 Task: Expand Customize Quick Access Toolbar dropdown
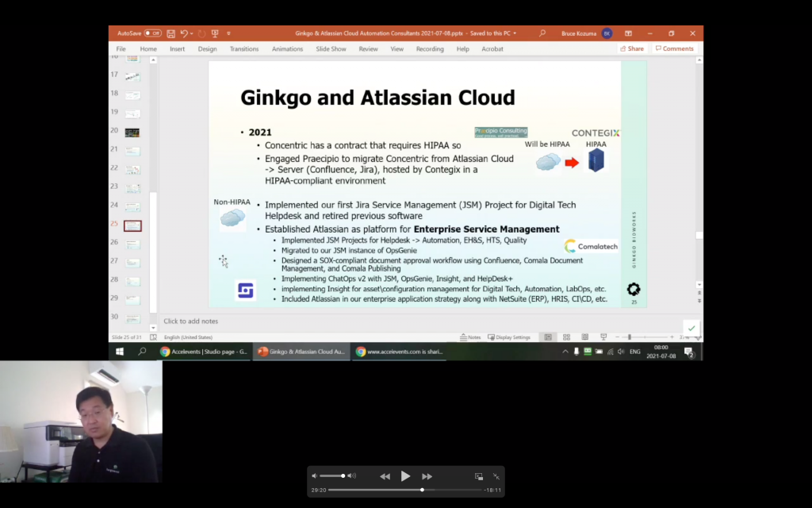pyautogui.click(x=228, y=33)
